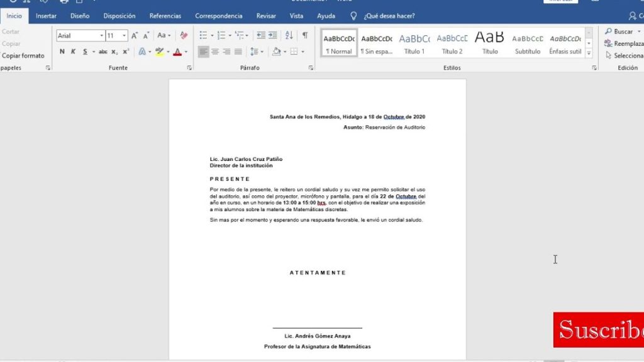Apply the Sin espaciado style
Image resolution: width=644 pixels, height=362 pixels.
[x=377, y=43]
